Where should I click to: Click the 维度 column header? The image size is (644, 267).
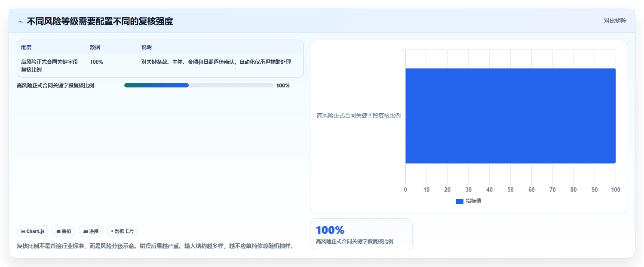26,47
